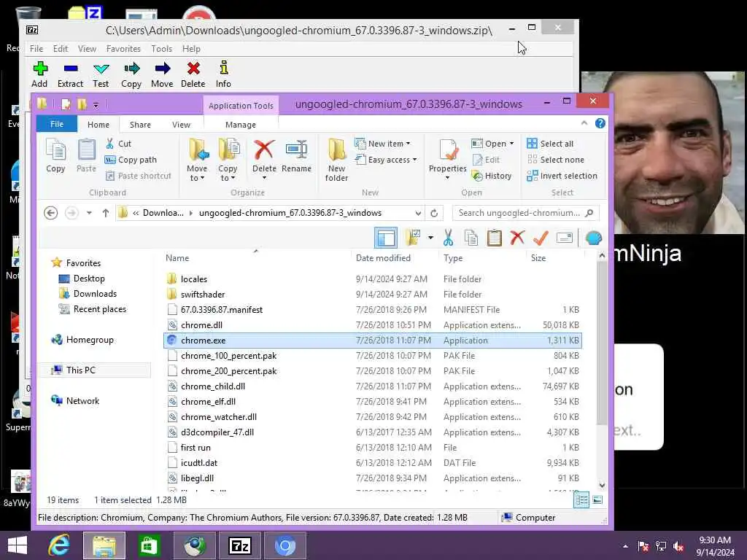The image size is (747, 560).
Task: Click the scissors cut icon in toolbar
Action: coord(449,238)
